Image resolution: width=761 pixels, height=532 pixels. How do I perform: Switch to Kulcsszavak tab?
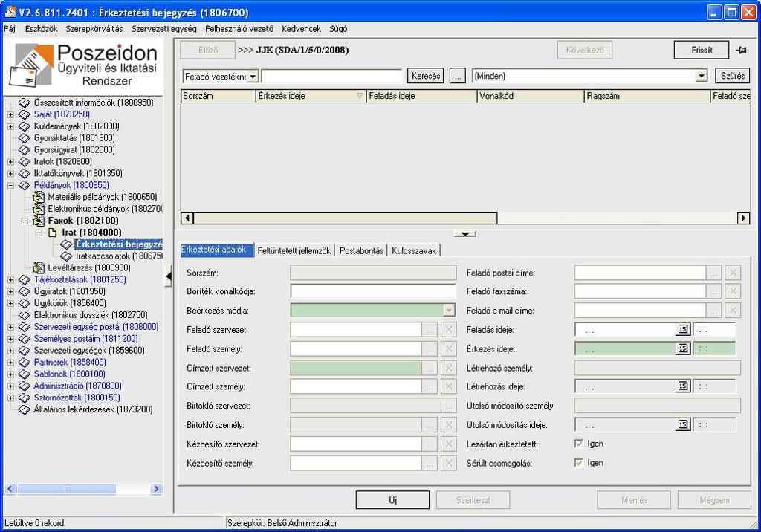pos(414,250)
